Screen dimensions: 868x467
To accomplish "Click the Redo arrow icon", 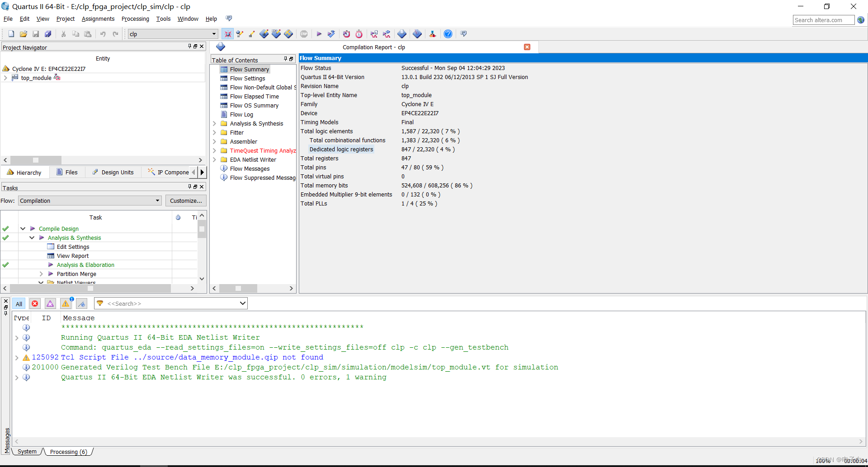I will tap(115, 34).
